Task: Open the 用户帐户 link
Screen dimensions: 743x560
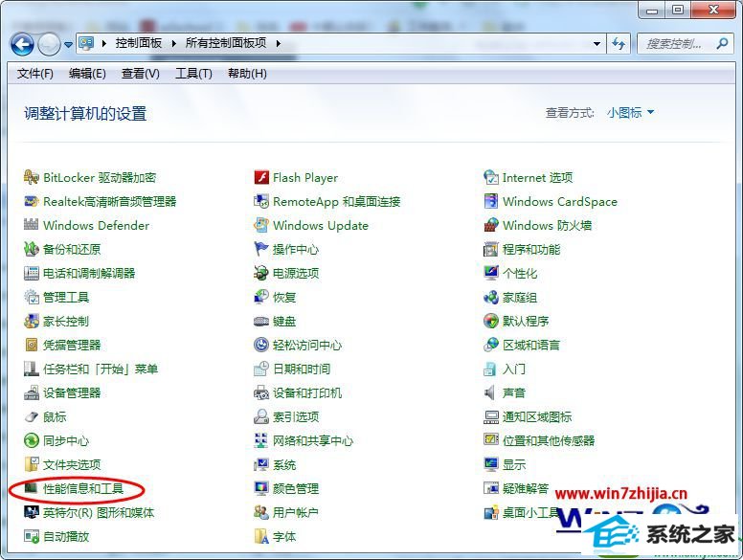Action: pos(296,513)
